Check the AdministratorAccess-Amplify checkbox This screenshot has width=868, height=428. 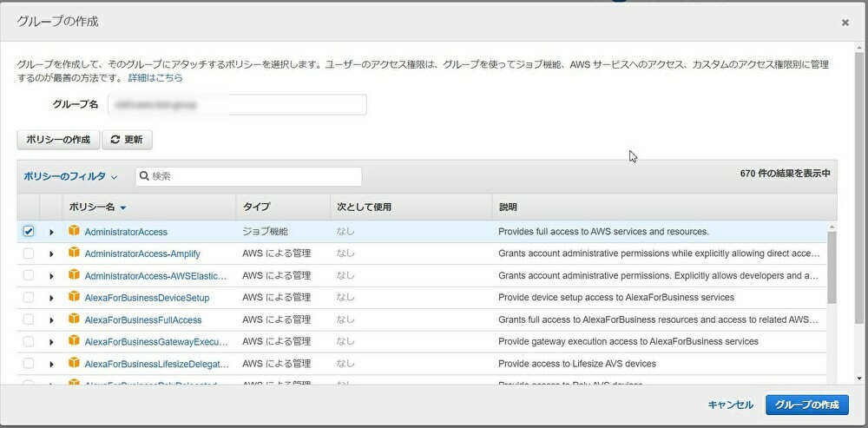(x=29, y=254)
